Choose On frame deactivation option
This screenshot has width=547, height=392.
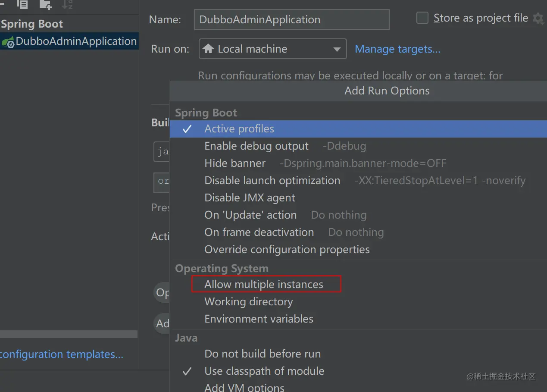(x=358, y=232)
